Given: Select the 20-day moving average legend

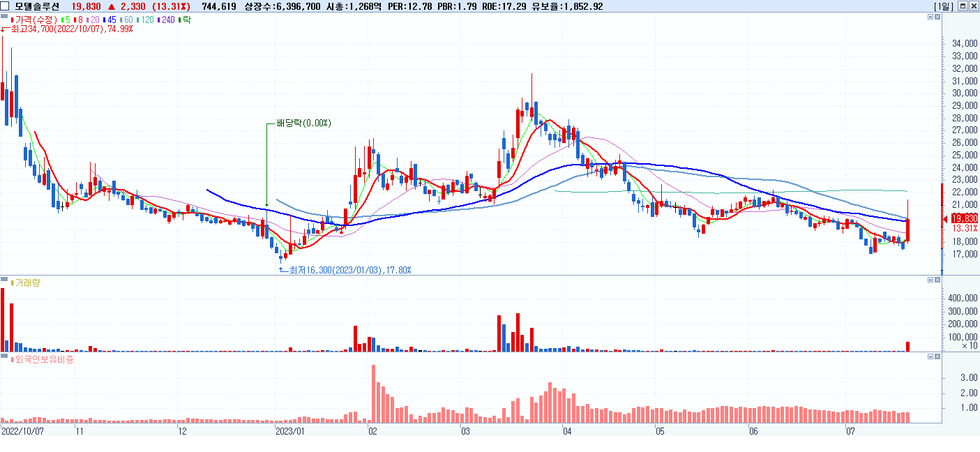Looking at the screenshot, I should [x=93, y=20].
